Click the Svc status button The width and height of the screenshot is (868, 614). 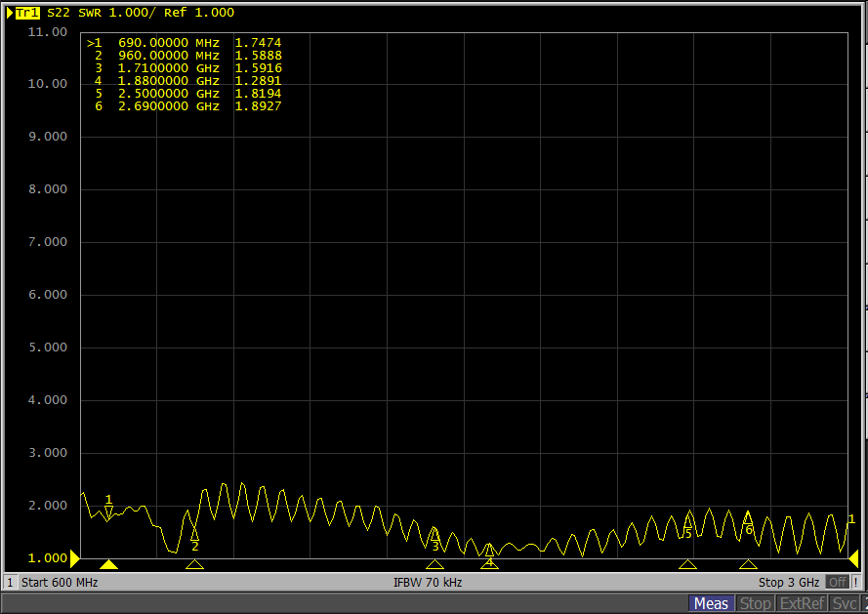(845, 603)
